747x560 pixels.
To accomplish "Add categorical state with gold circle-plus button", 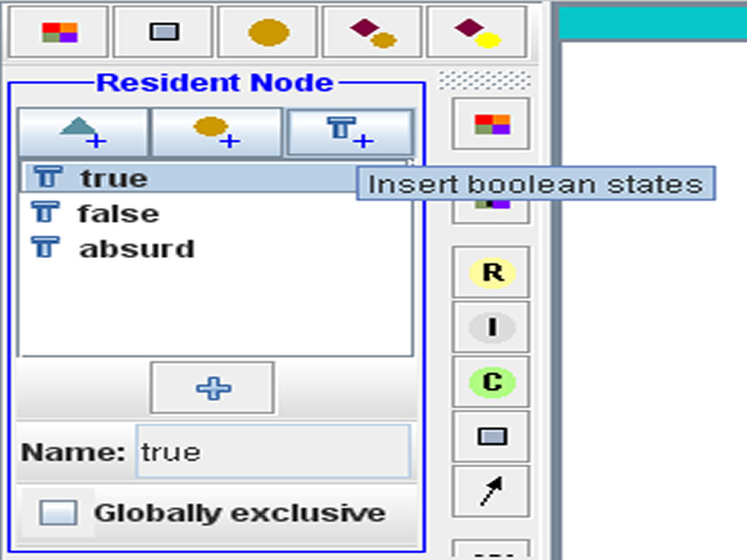I will click(x=216, y=132).
